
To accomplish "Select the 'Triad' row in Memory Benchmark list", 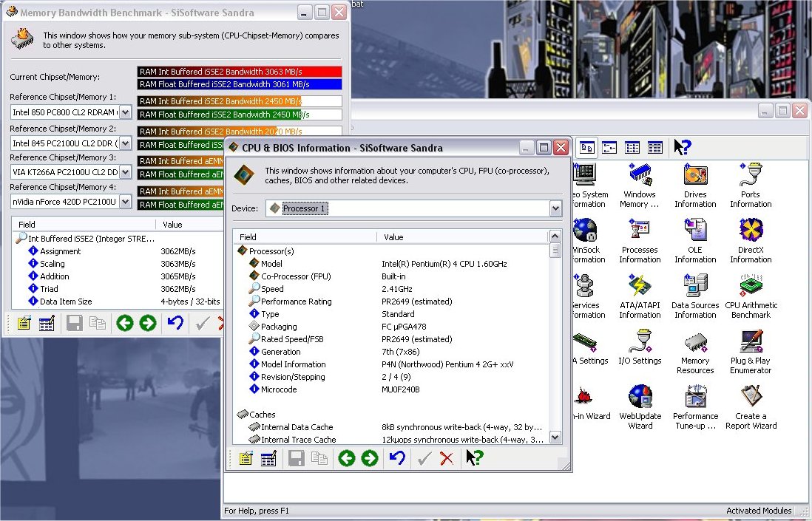I will pyautogui.click(x=118, y=289).
